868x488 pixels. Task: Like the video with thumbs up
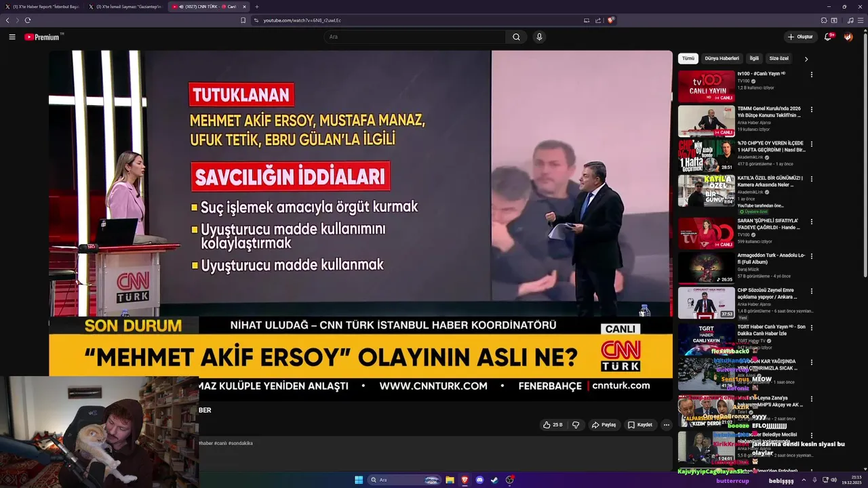coord(553,425)
